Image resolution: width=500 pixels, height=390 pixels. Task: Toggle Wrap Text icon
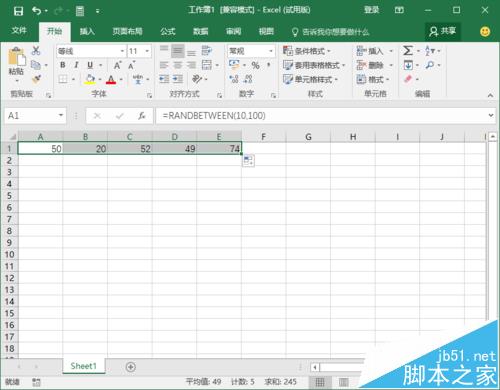(207, 51)
